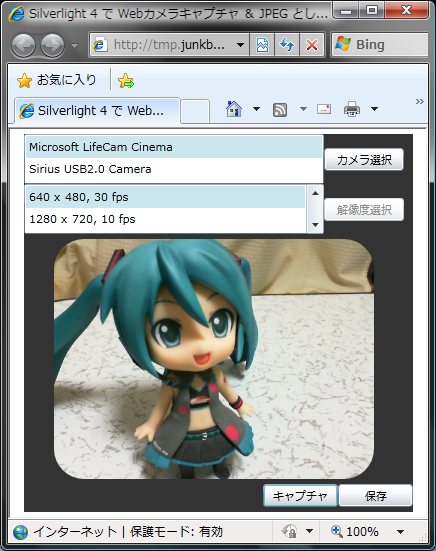
Task: Click the Home icon in command bar
Action: pos(234,109)
